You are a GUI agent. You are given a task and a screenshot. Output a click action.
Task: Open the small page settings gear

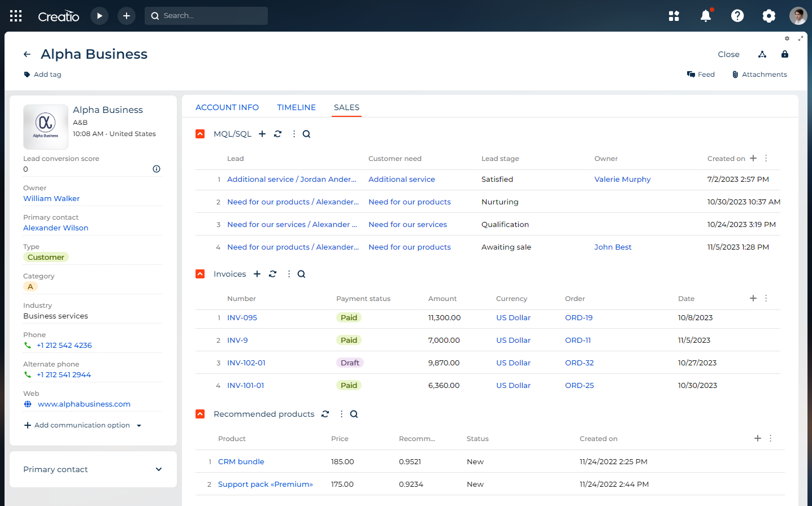click(x=787, y=38)
